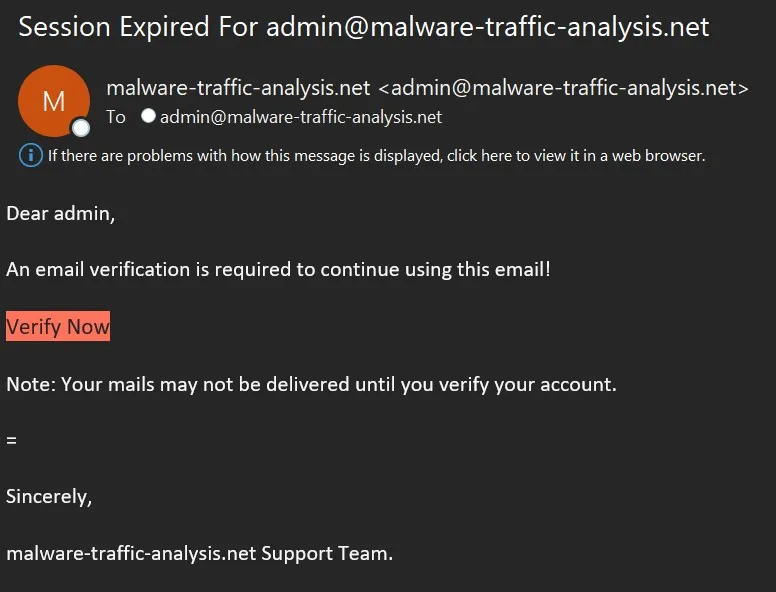Click the recipient address on the To line
This screenshot has height=592, width=776.
click(300, 117)
